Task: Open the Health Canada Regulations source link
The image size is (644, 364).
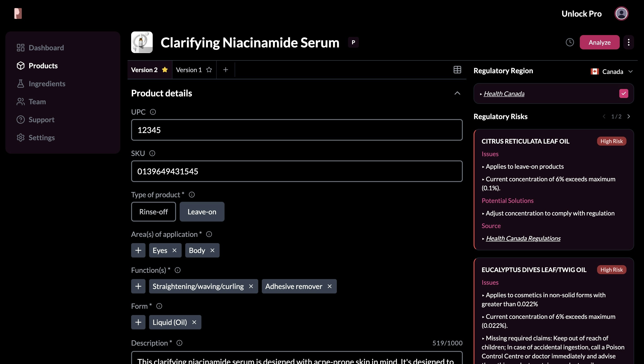Action: click(523, 238)
